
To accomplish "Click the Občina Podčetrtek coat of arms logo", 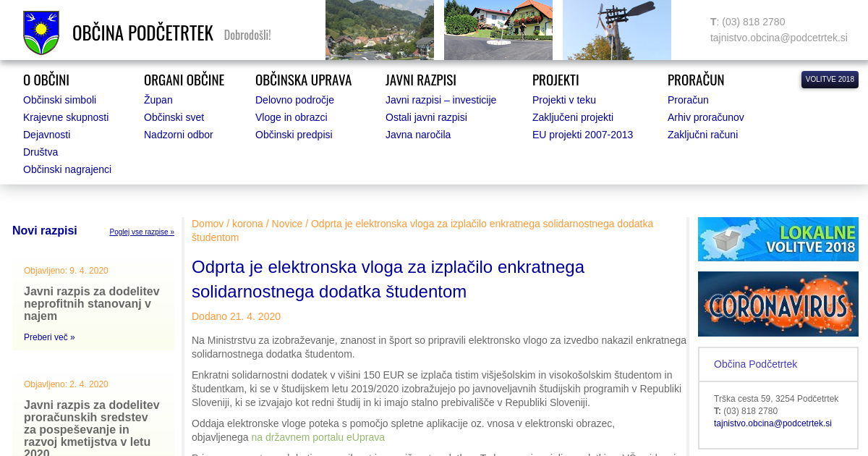I will pos(41,33).
